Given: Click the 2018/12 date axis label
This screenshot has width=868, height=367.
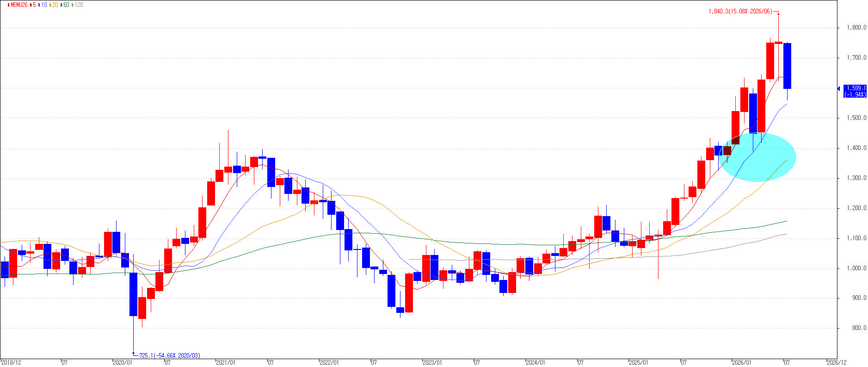Looking at the screenshot, I should [11, 362].
